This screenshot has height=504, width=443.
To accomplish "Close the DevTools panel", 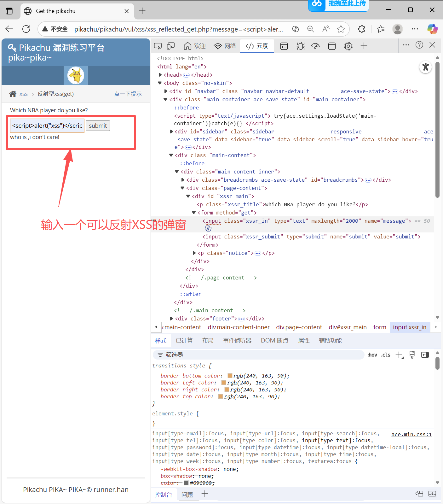I will point(432,45).
